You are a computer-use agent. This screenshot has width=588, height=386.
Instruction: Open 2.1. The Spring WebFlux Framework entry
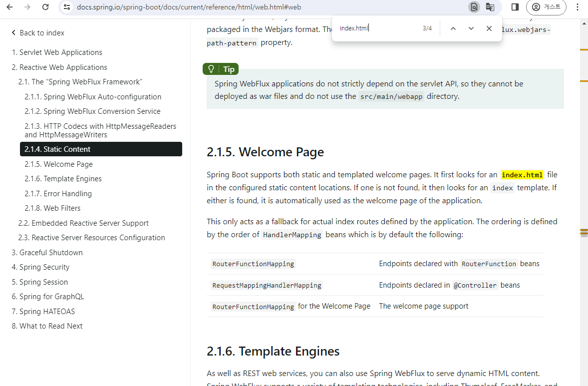[80, 82]
